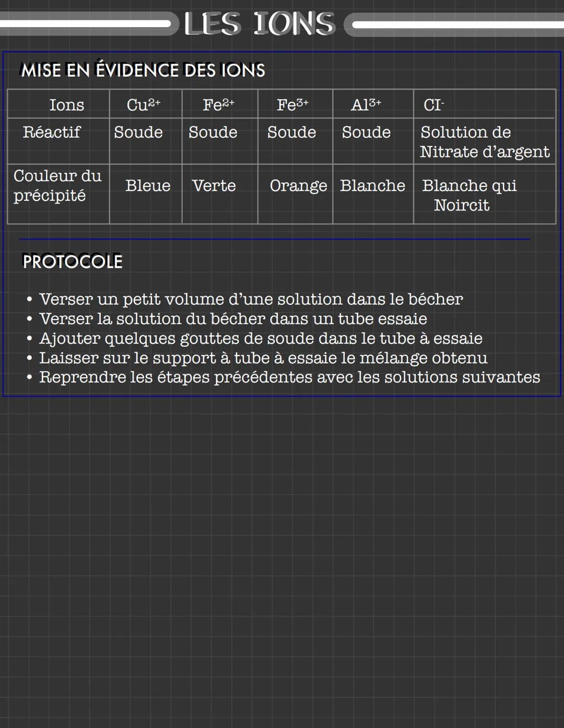Screen dimensions: 564x728
Task: Select the Réactif row label
Action: coord(52,132)
